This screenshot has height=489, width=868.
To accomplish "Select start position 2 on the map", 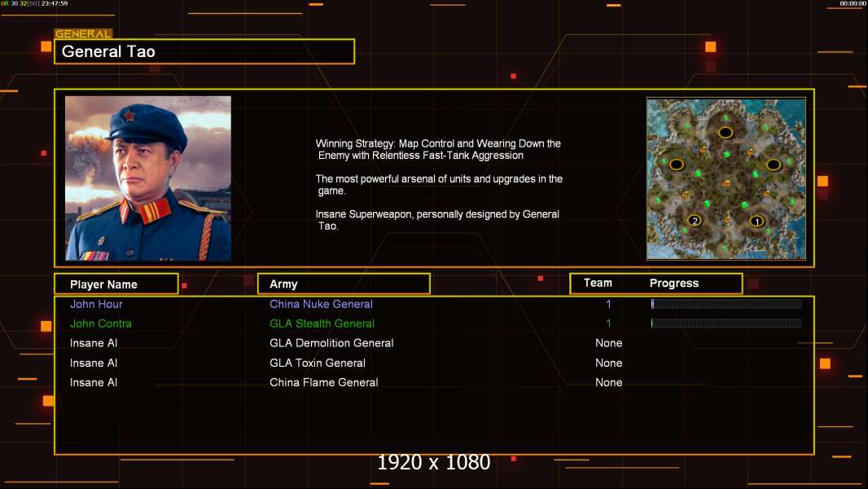I will point(695,220).
